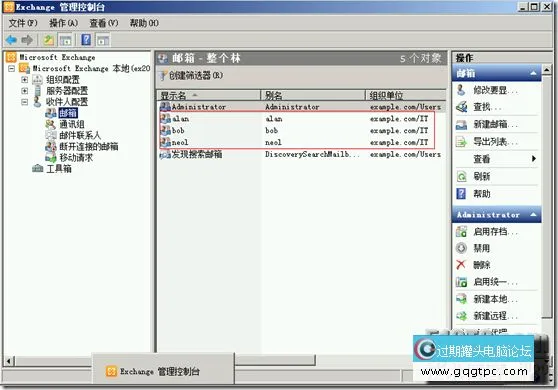
Task: Sort by 组织单位 column header
Action: coord(406,95)
